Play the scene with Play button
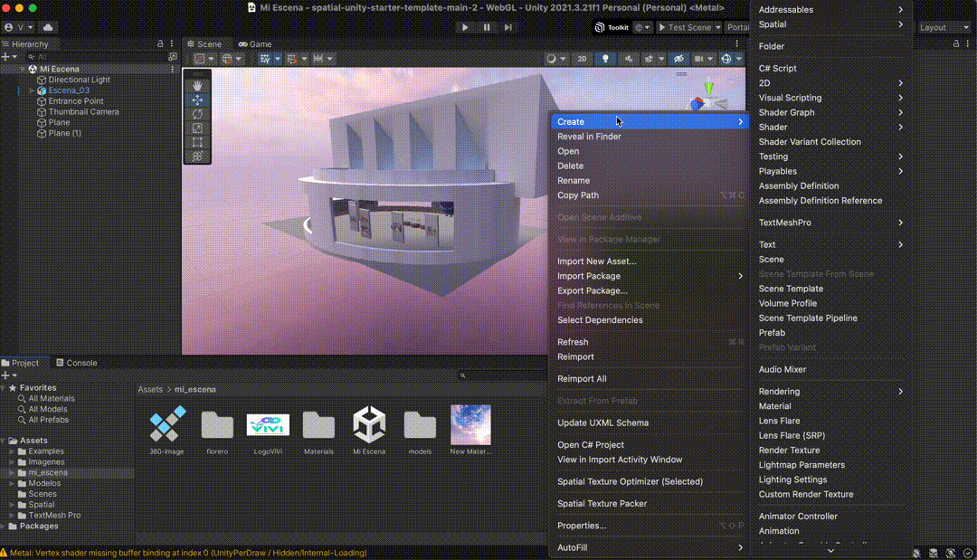Screen dimensions: 977x560 [465, 27]
